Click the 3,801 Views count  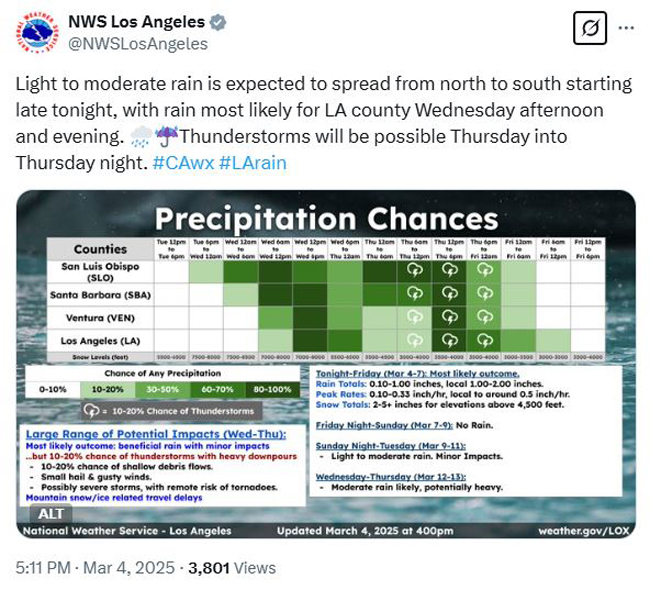point(232,568)
